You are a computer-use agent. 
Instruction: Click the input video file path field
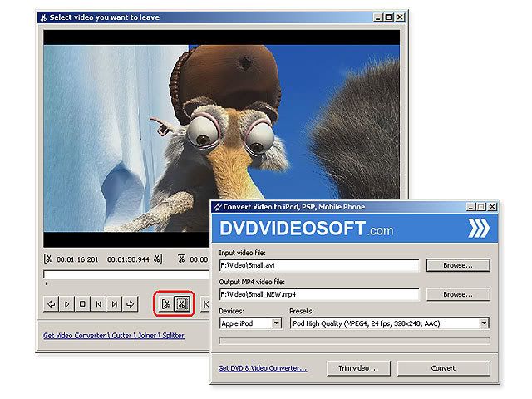click(x=319, y=266)
